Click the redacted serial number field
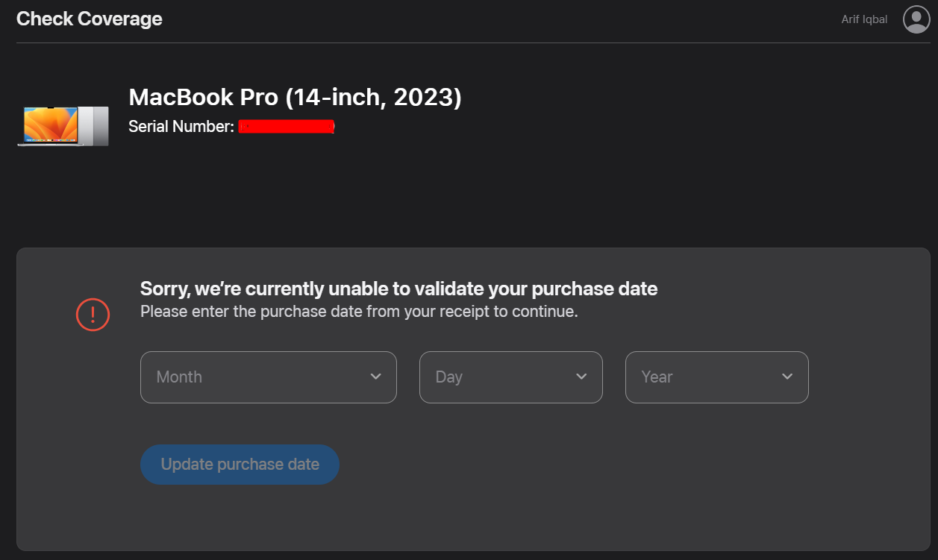The height and width of the screenshot is (560, 938). (x=287, y=126)
